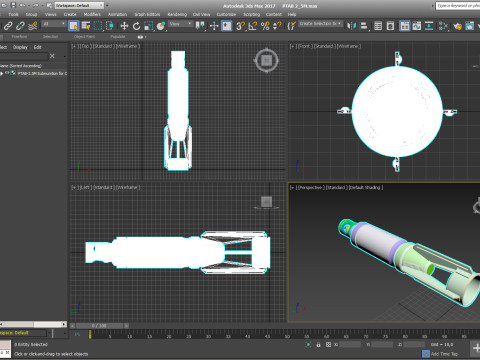Toggle Keyboard Shortcut Override icon
The image size is (480, 360).
(x=226, y=26)
